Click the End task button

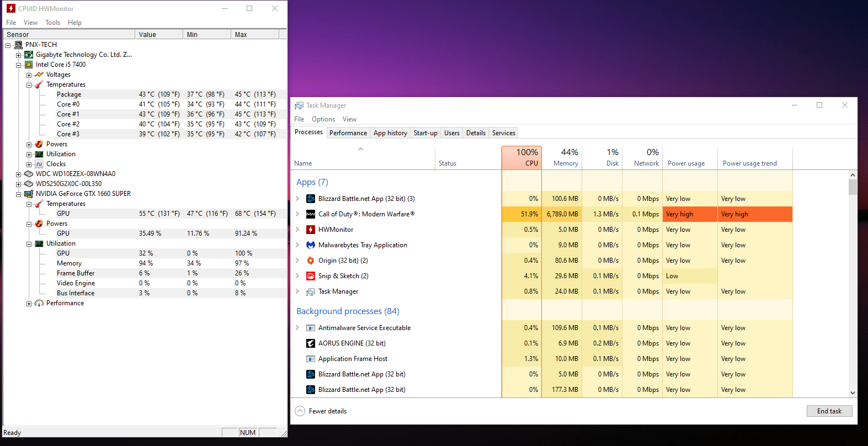pos(829,411)
